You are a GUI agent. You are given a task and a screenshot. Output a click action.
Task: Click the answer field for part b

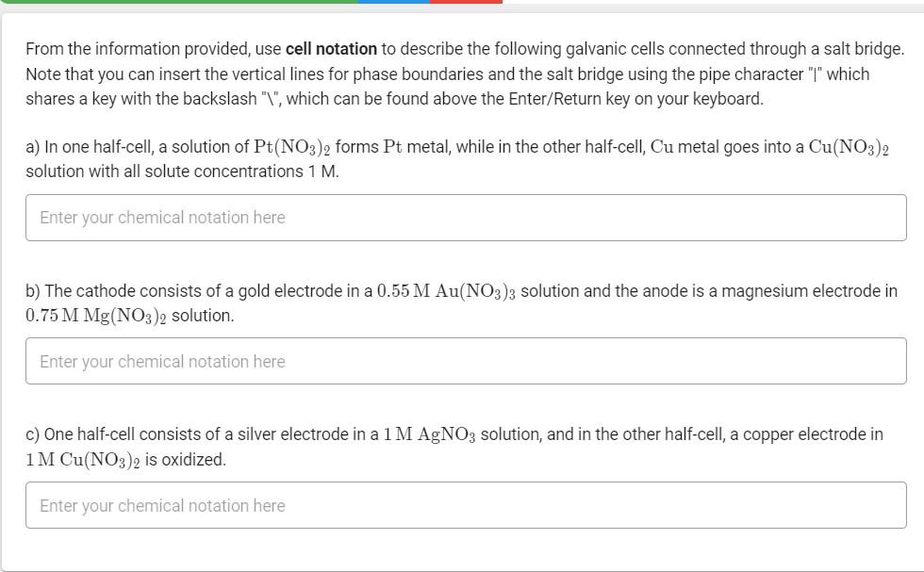466,362
